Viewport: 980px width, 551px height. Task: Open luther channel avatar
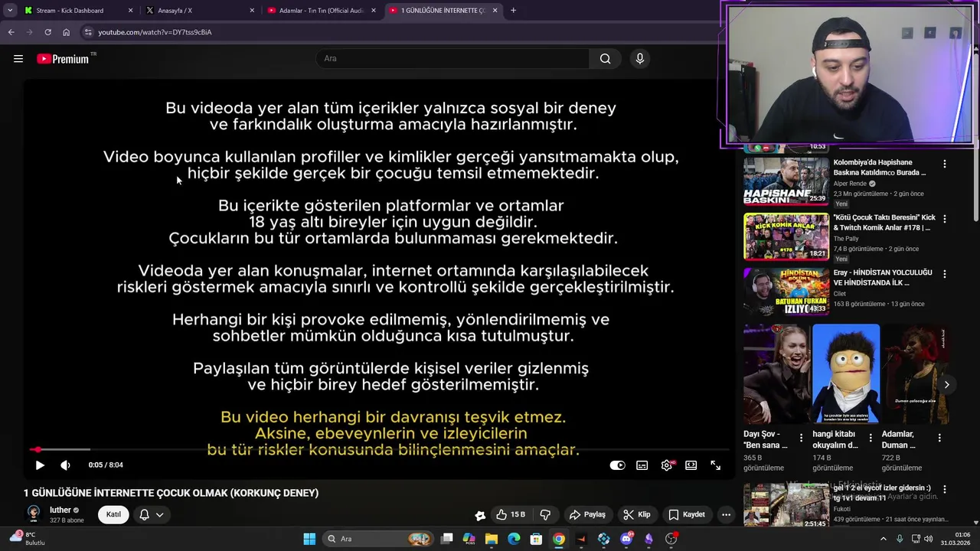click(x=34, y=514)
